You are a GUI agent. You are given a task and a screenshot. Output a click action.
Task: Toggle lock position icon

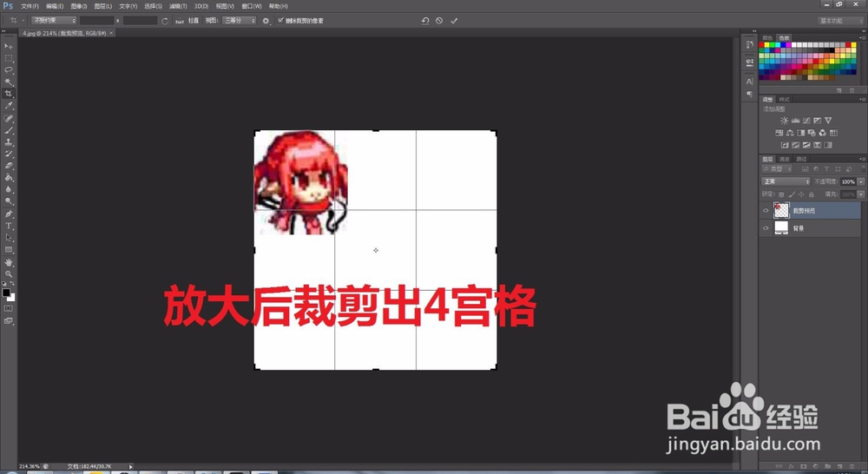point(801,194)
